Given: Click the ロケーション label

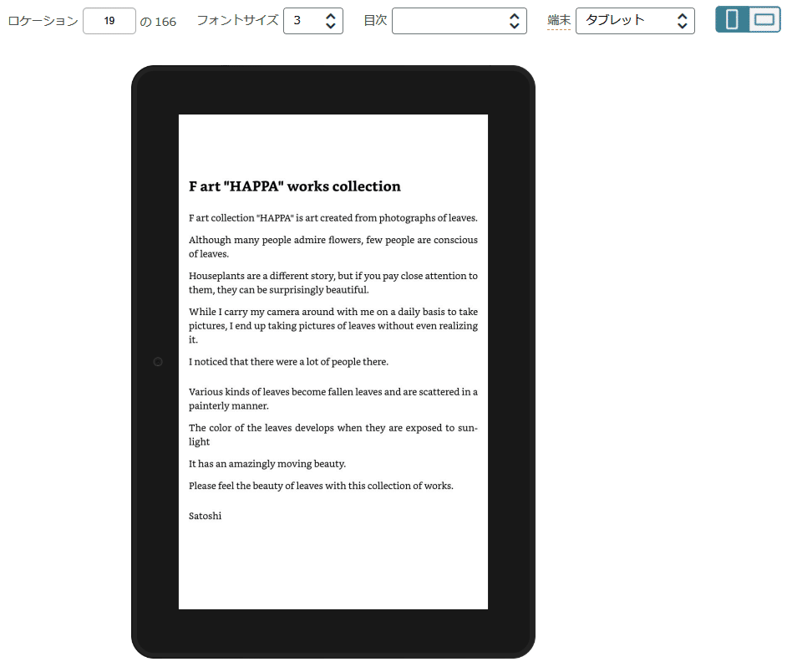Looking at the screenshot, I should tap(43, 21).
